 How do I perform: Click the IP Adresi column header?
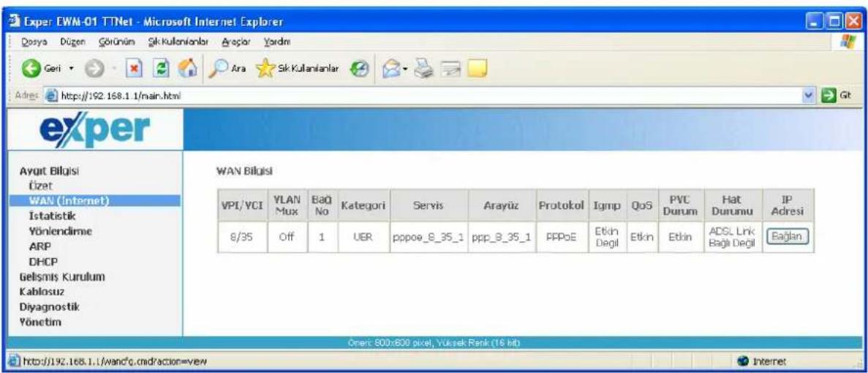[788, 206]
